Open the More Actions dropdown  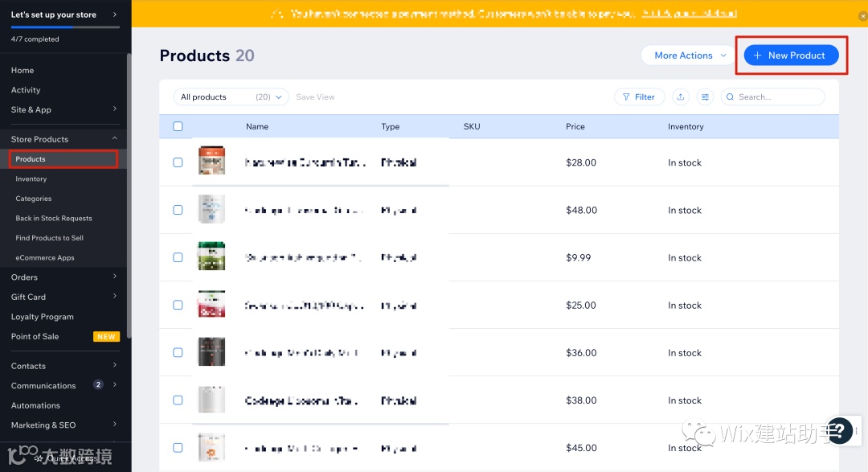tap(689, 55)
